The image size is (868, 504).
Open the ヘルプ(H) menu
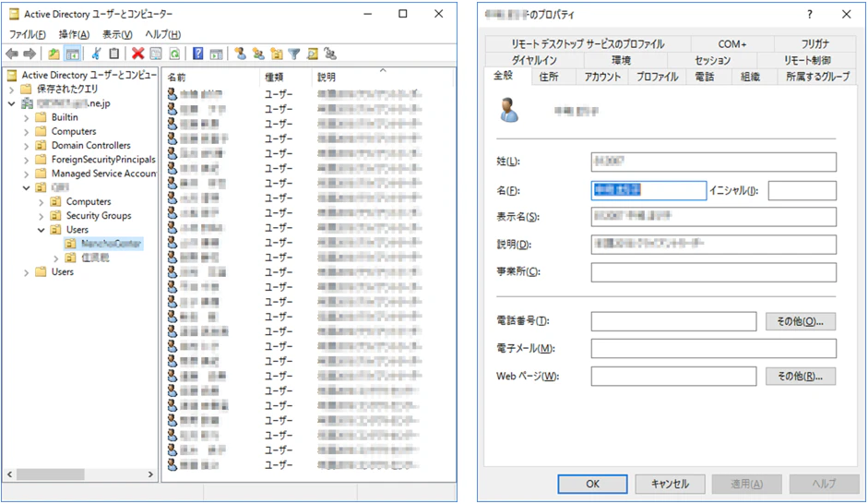[162, 34]
